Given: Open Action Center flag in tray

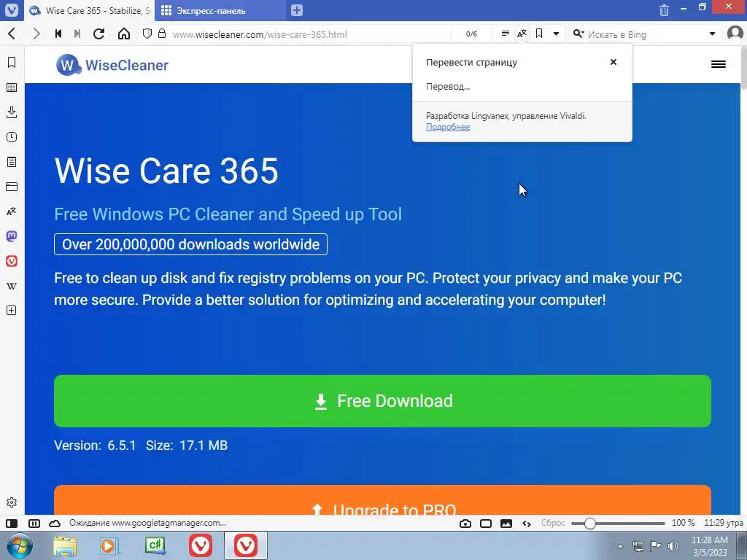Looking at the screenshot, I should click(656, 546).
